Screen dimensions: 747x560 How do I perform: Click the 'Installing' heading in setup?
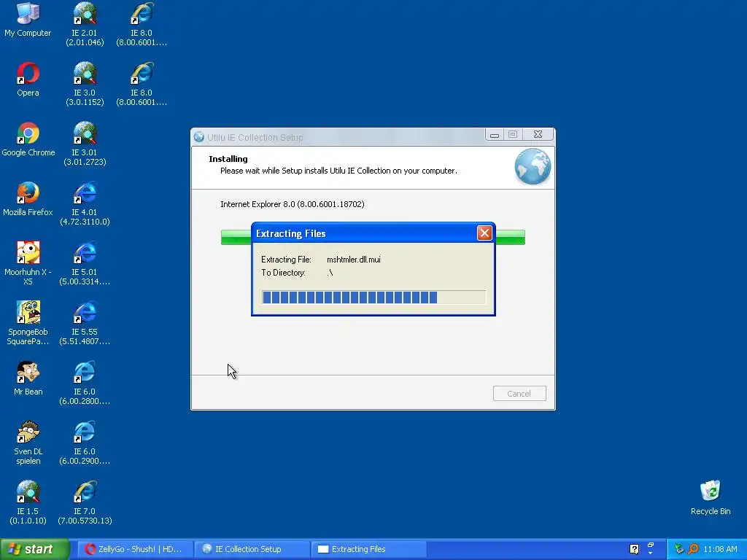point(228,159)
